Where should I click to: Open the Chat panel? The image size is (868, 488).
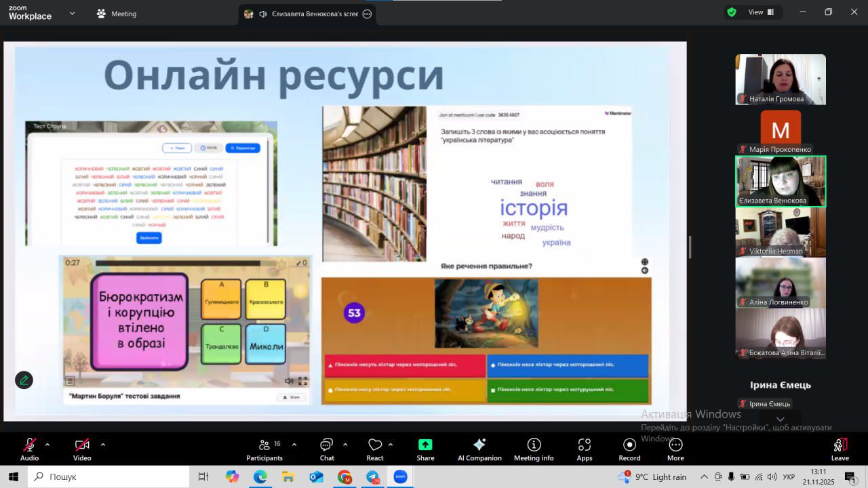(327, 449)
